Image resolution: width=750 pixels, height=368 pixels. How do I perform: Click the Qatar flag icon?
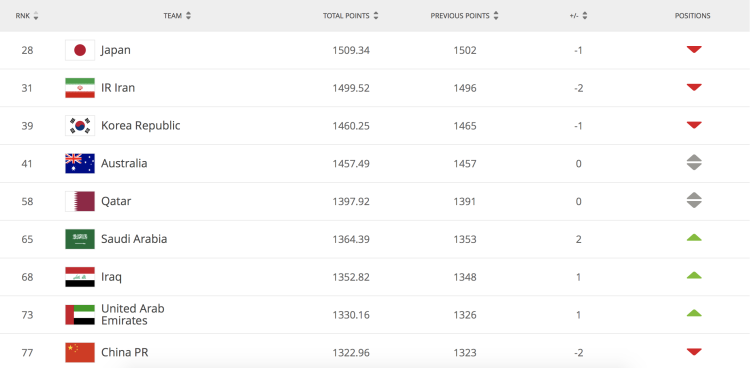pyautogui.click(x=80, y=201)
